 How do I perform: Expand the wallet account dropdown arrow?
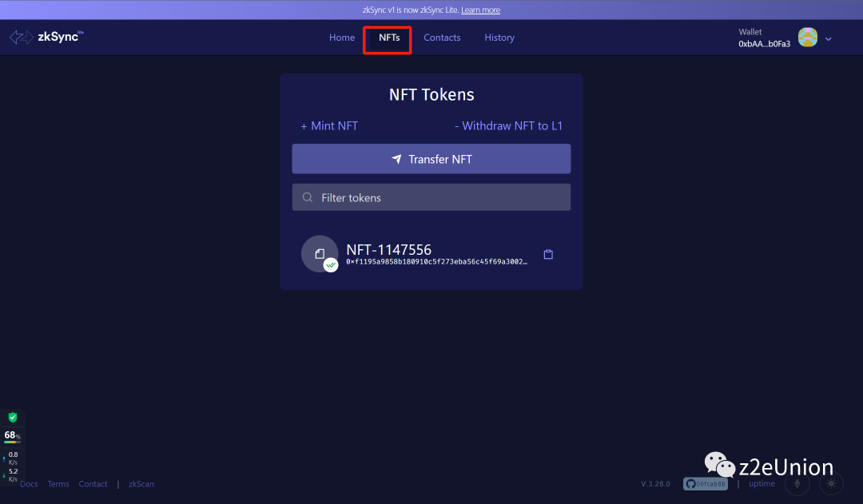tap(829, 38)
